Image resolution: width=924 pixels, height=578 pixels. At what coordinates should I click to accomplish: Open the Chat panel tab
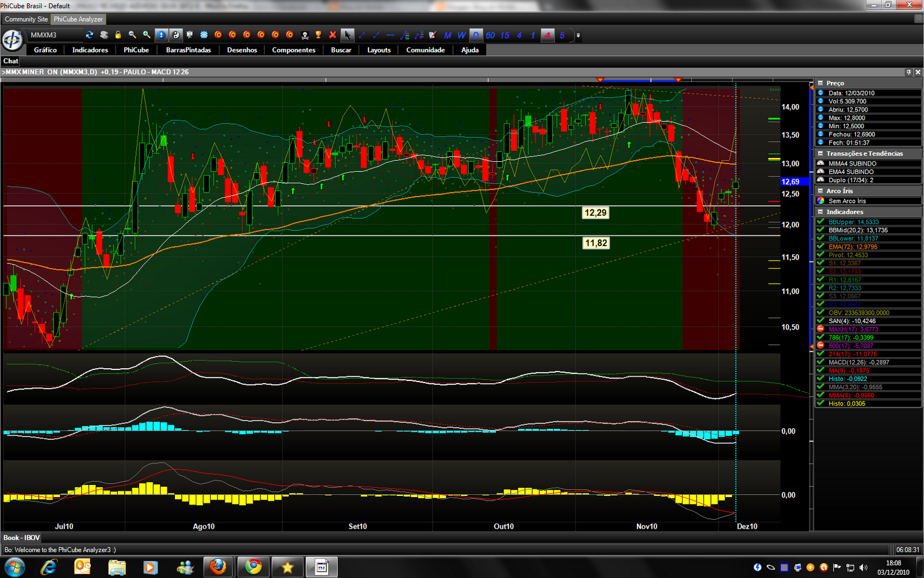point(11,61)
